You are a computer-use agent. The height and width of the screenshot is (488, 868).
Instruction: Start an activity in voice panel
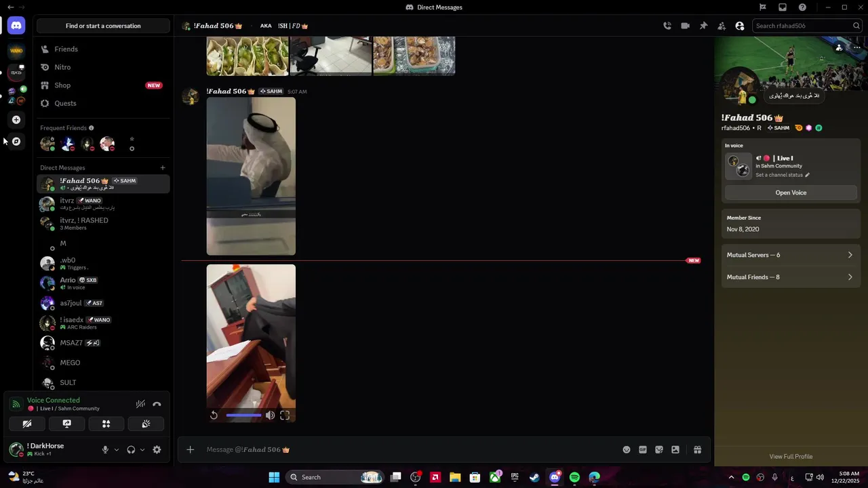(106, 424)
